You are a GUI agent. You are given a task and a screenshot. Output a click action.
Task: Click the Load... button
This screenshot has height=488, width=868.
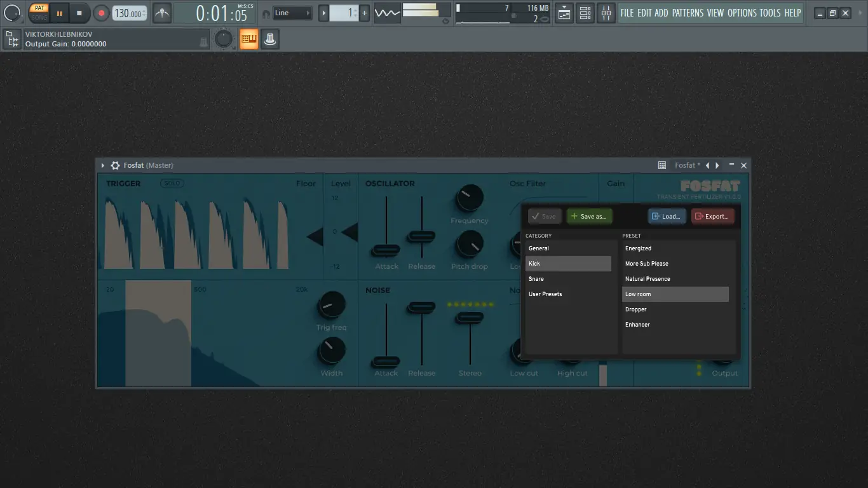667,216
